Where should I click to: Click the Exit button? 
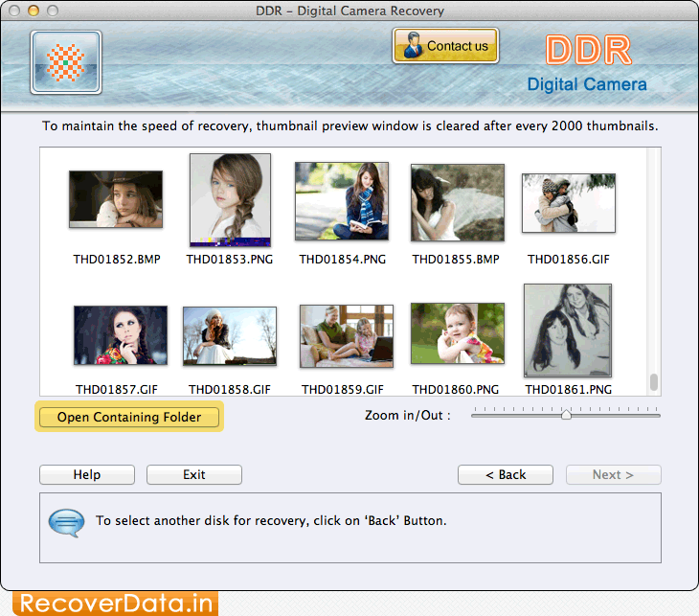click(194, 474)
